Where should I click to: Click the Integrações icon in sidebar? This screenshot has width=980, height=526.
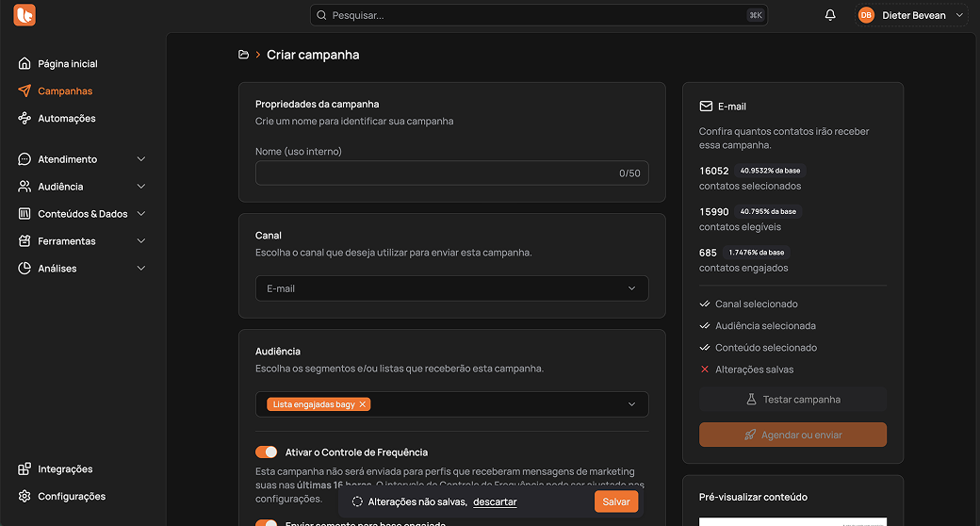[24, 469]
